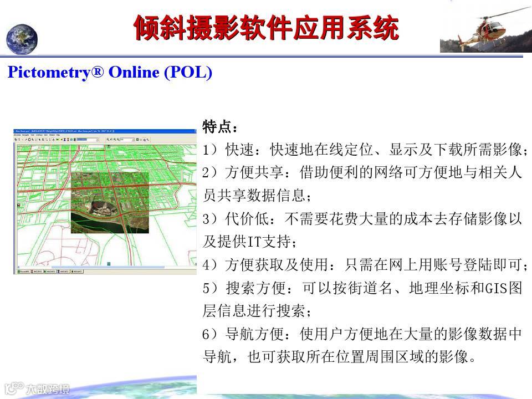Click the small teal marker icon on the map
The image size is (532, 399).
(x=109, y=264)
